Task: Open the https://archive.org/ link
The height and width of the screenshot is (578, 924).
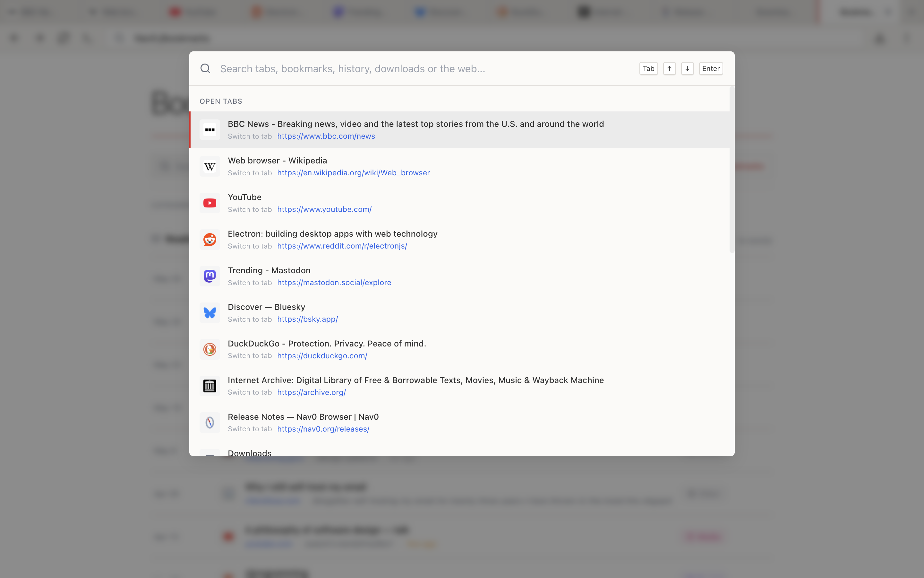Action: point(312,392)
